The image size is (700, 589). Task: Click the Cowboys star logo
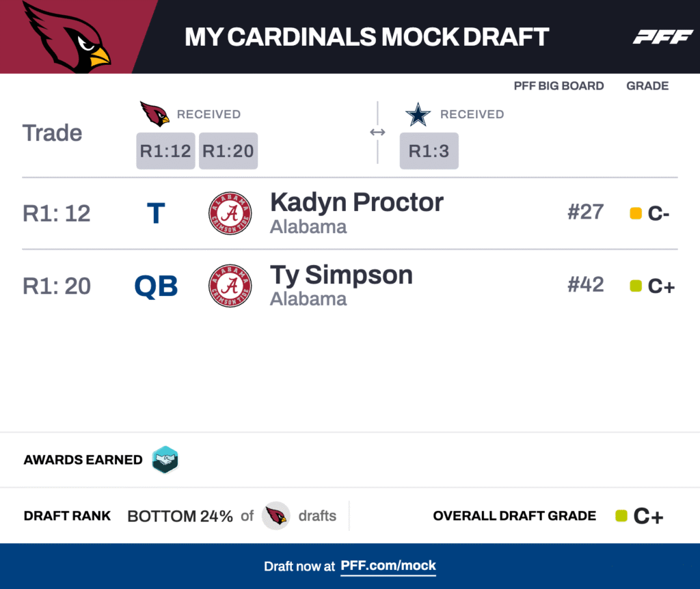[x=418, y=114]
